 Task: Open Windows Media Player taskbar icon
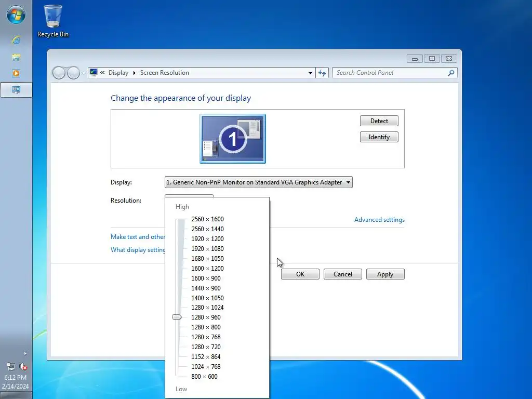[x=16, y=73]
